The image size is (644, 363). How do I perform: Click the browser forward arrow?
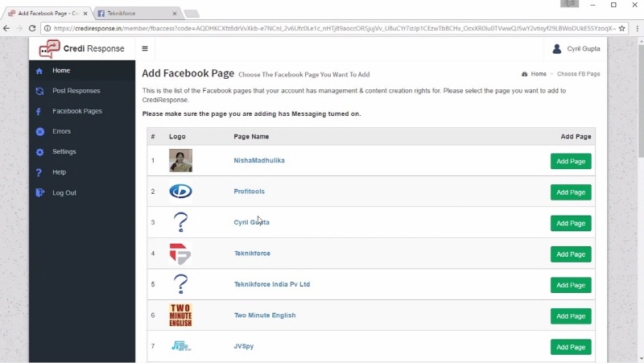click(x=19, y=28)
